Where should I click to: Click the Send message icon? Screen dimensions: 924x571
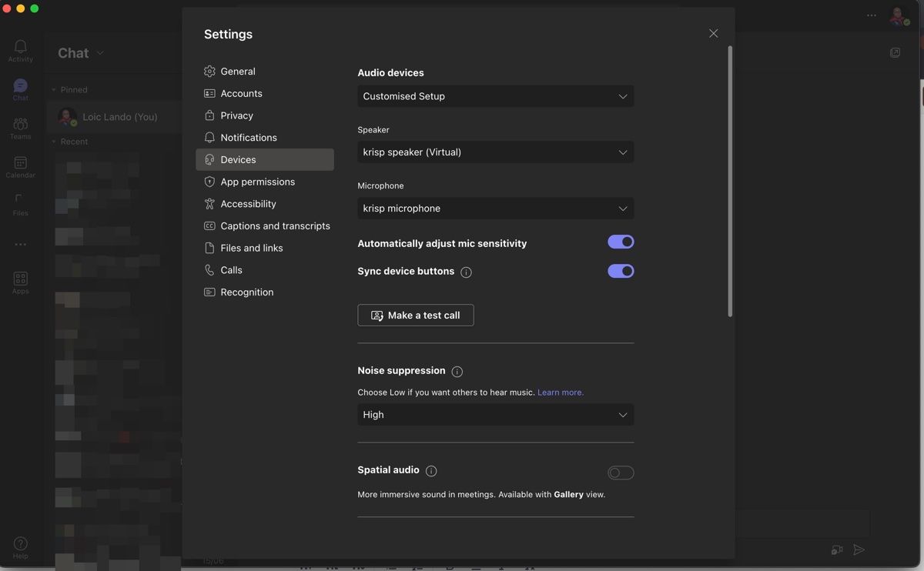click(858, 549)
